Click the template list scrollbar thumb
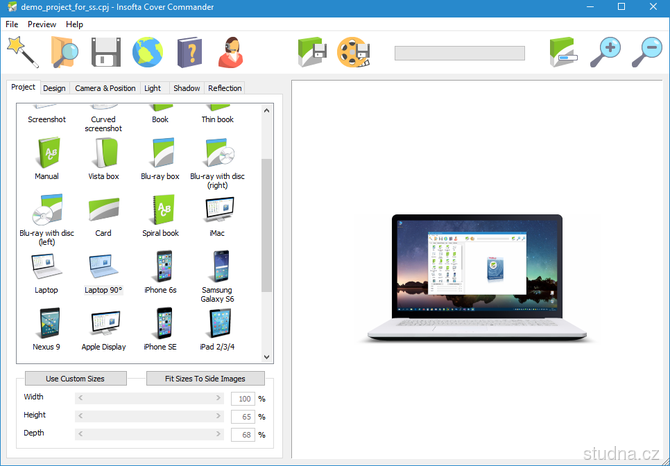The image size is (670, 466). coord(267,226)
